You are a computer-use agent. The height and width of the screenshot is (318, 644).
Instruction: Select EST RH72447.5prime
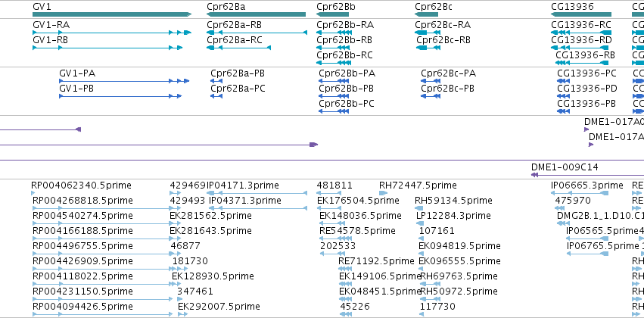point(418,185)
